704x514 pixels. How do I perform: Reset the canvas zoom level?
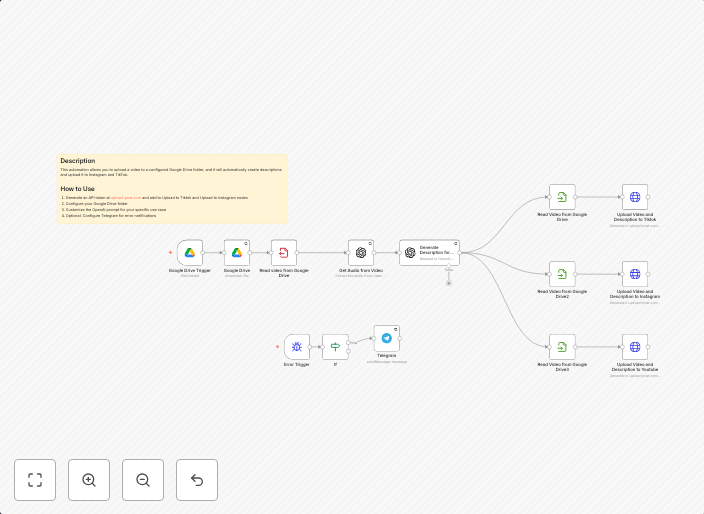(x=197, y=480)
